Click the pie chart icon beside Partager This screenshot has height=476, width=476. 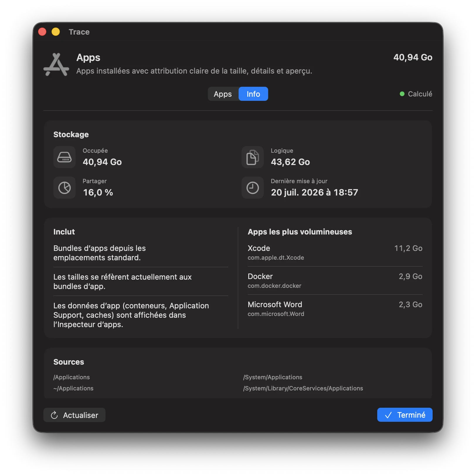click(x=64, y=188)
